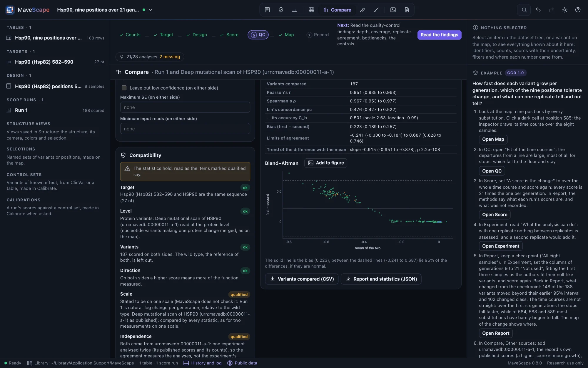Open the Score bar-chart icon in toolbar
Screen dimensions: 588x368
pos(295,10)
